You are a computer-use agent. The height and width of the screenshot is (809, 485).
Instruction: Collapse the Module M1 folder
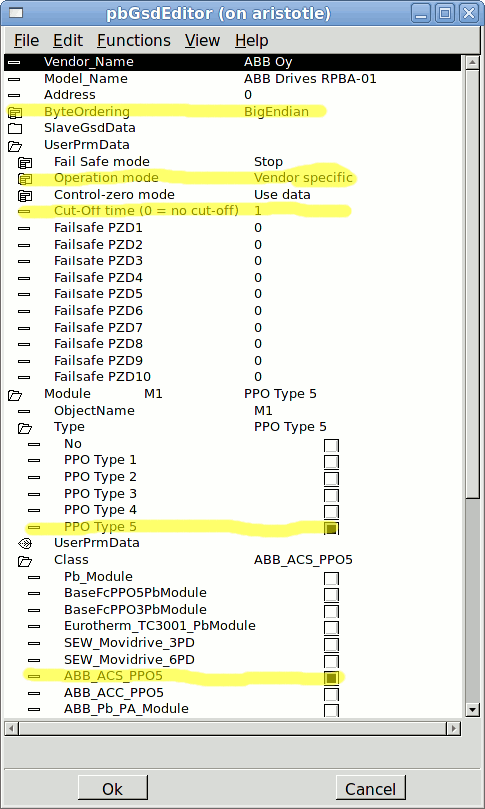[x=15, y=395]
